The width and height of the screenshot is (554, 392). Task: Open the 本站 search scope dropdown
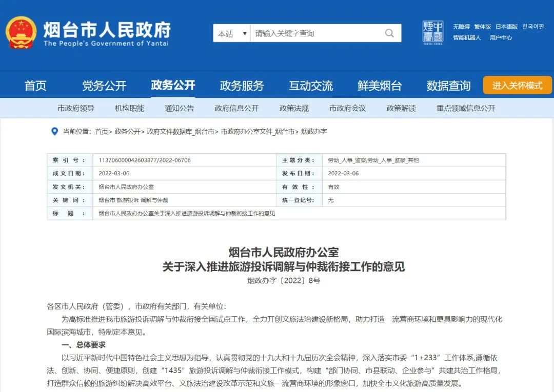232,33
